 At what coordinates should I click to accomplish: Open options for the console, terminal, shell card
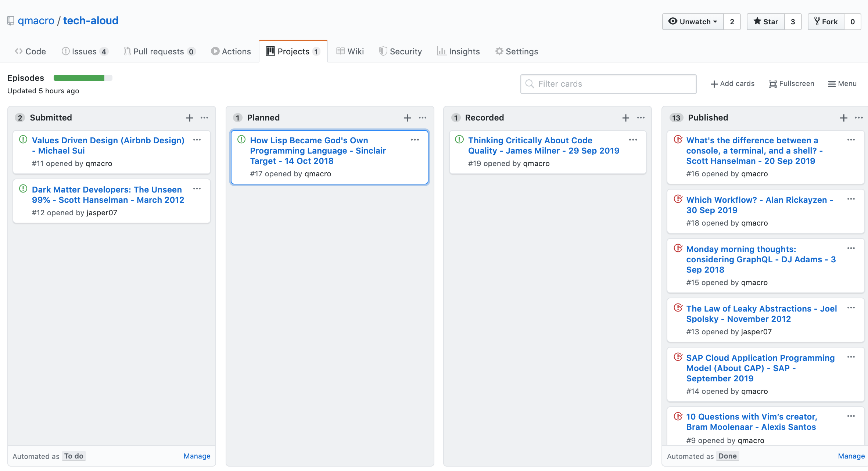tap(851, 140)
